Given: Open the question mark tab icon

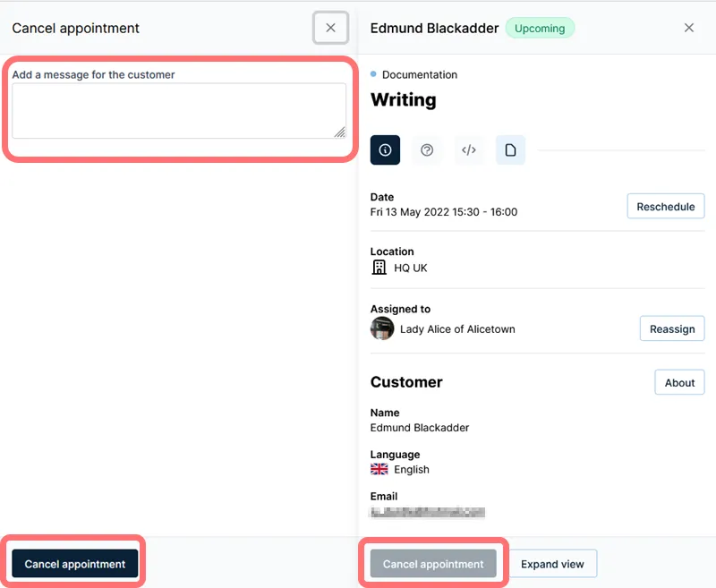Looking at the screenshot, I should [x=427, y=149].
